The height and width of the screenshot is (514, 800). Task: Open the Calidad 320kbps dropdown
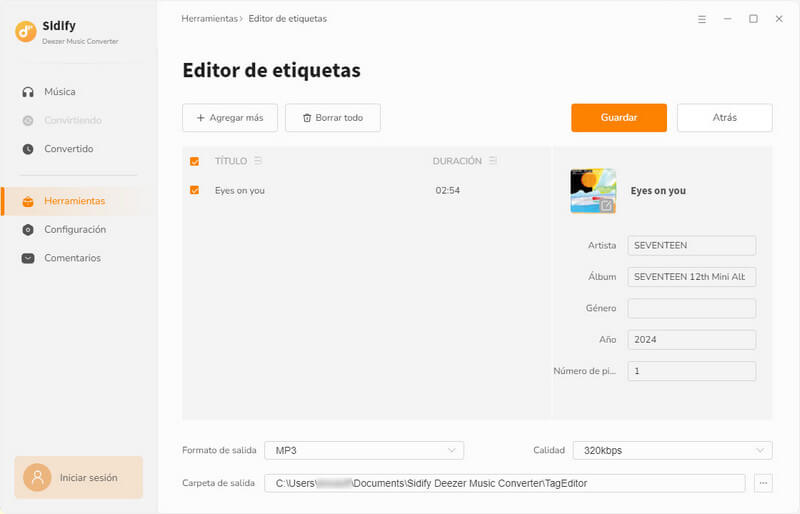coord(672,450)
